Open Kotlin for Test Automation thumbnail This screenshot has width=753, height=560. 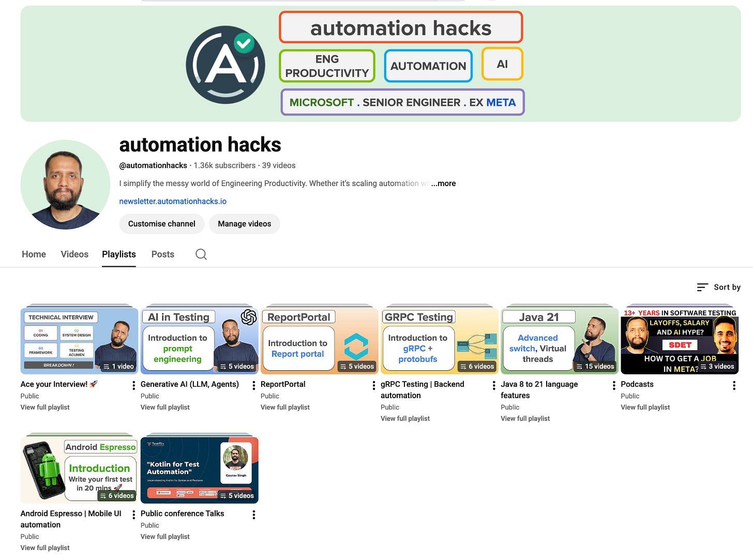pyautogui.click(x=199, y=470)
